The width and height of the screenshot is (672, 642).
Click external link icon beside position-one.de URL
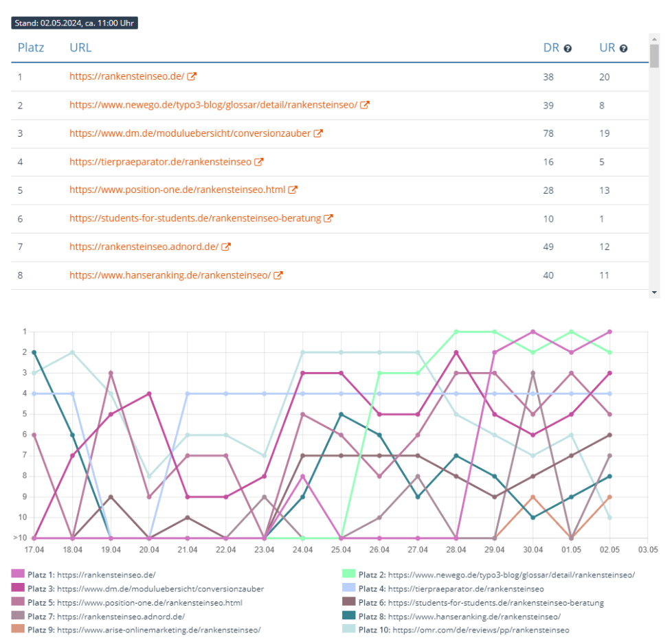[293, 190]
